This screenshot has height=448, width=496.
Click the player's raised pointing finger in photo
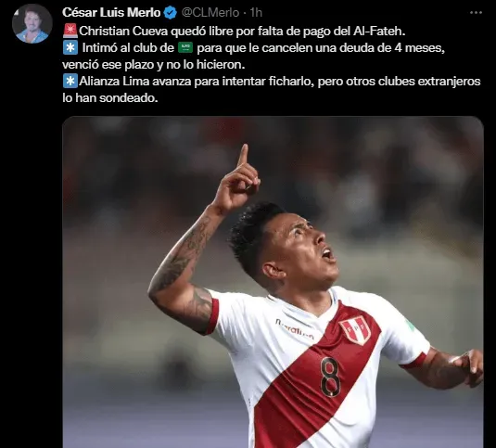click(243, 155)
